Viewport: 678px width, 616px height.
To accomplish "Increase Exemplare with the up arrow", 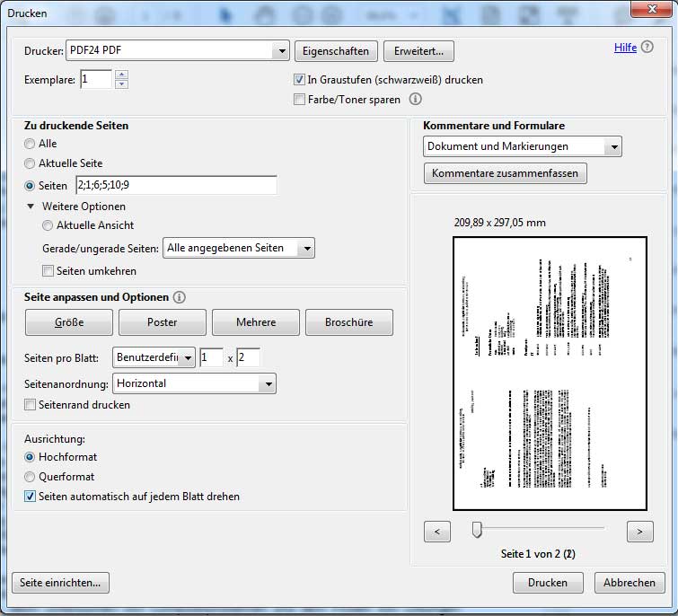I will click(122, 75).
